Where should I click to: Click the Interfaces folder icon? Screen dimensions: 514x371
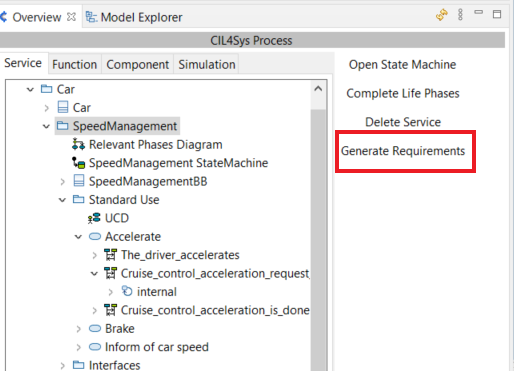(x=78, y=365)
